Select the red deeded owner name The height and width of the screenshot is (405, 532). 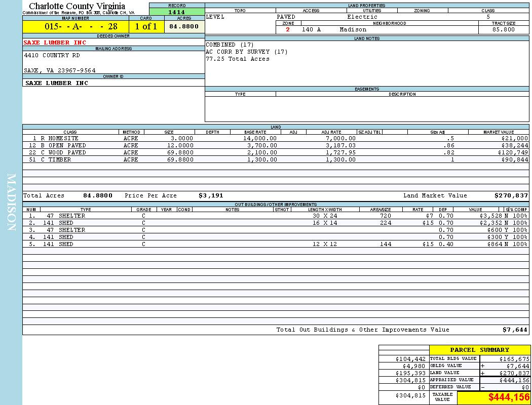[x=55, y=43]
